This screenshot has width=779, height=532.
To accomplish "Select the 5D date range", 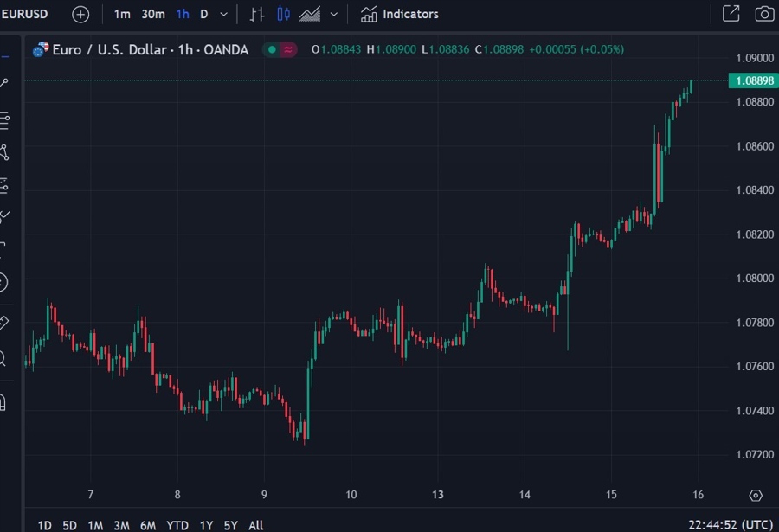I will 69,525.
